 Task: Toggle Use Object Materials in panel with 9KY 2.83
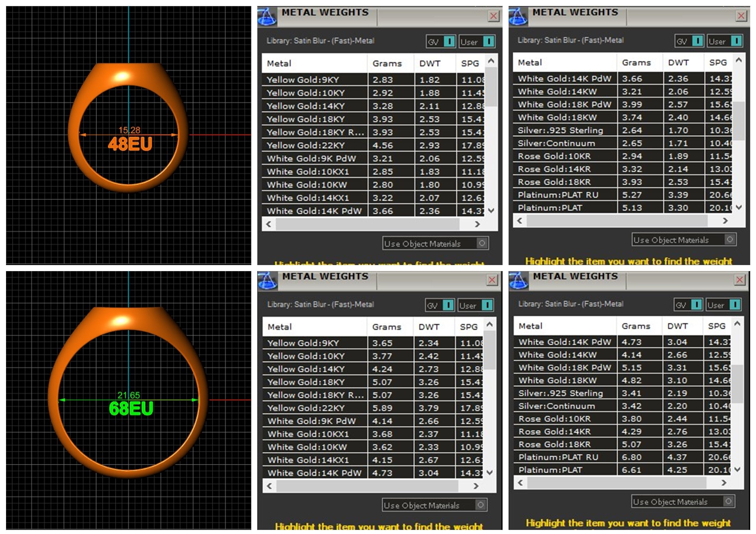482,243
